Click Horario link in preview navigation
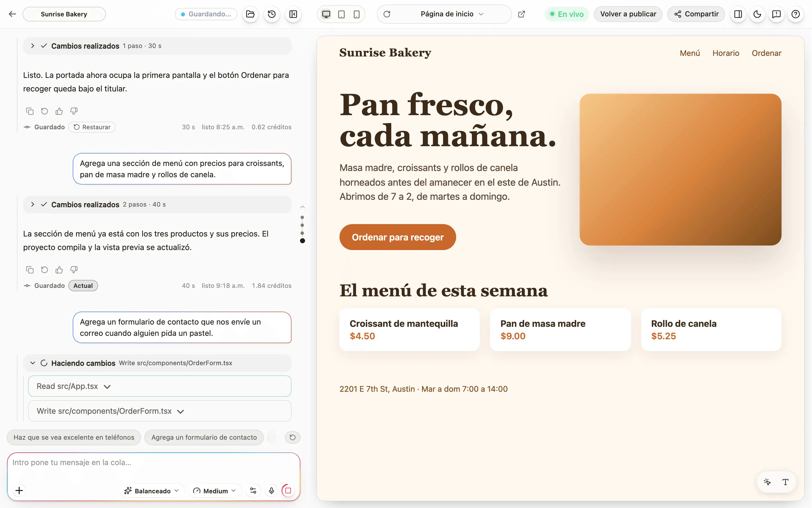The width and height of the screenshot is (812, 508). (726, 53)
